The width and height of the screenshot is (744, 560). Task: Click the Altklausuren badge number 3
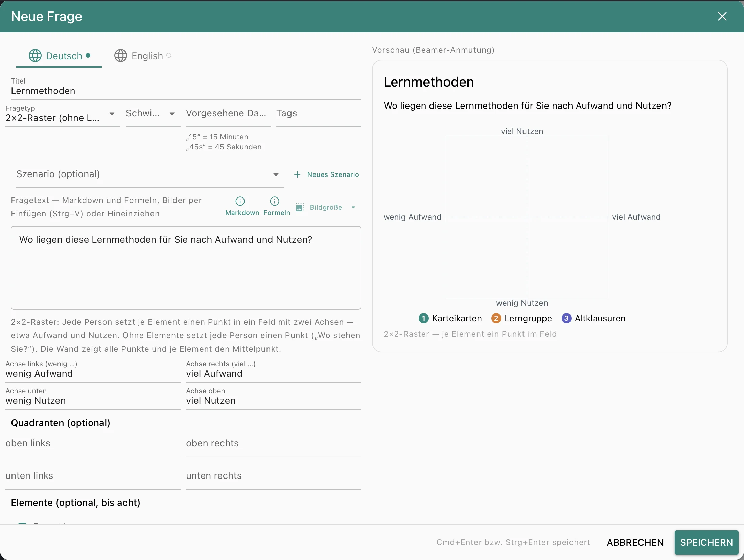pyautogui.click(x=566, y=318)
